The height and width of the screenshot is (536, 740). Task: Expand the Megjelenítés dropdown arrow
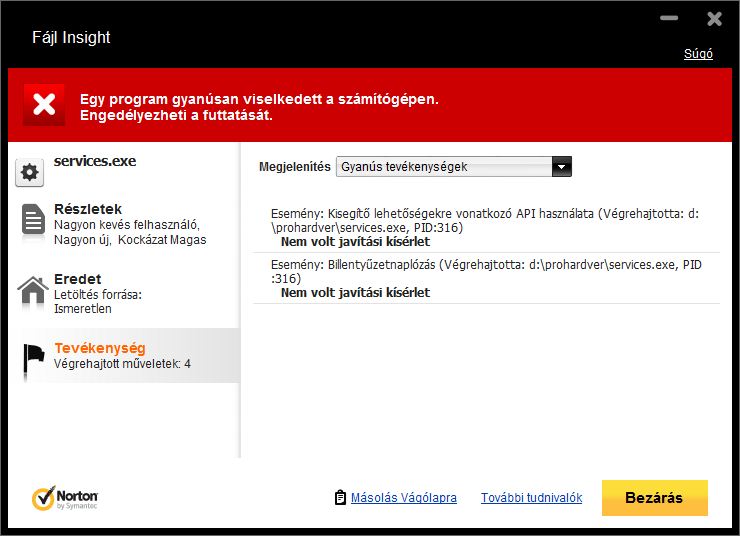[562, 167]
